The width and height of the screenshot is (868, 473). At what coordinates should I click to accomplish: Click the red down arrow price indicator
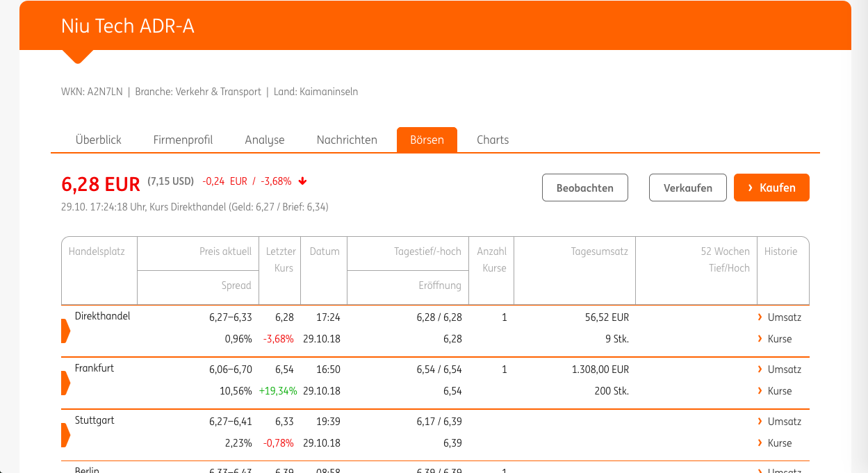pyautogui.click(x=302, y=181)
